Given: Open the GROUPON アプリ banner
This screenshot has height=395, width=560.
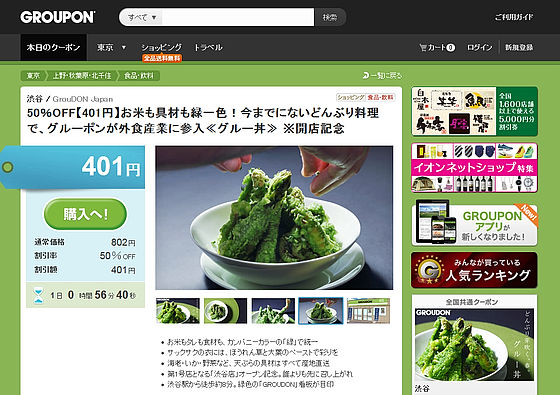Looking at the screenshot, I should pyautogui.click(x=474, y=223).
